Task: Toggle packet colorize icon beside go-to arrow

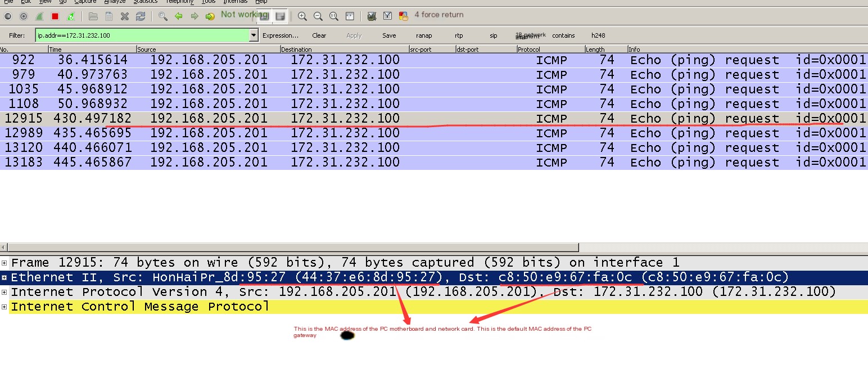Action: [x=264, y=16]
